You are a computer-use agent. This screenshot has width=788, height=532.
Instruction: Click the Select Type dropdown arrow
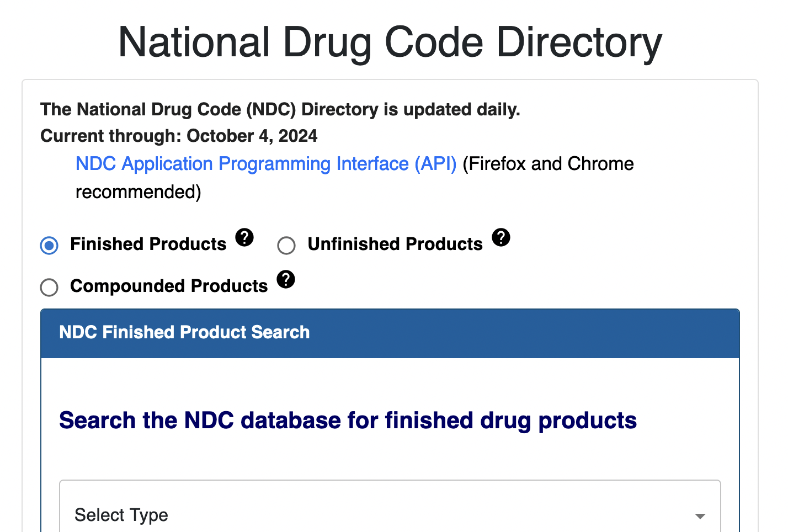(700, 516)
